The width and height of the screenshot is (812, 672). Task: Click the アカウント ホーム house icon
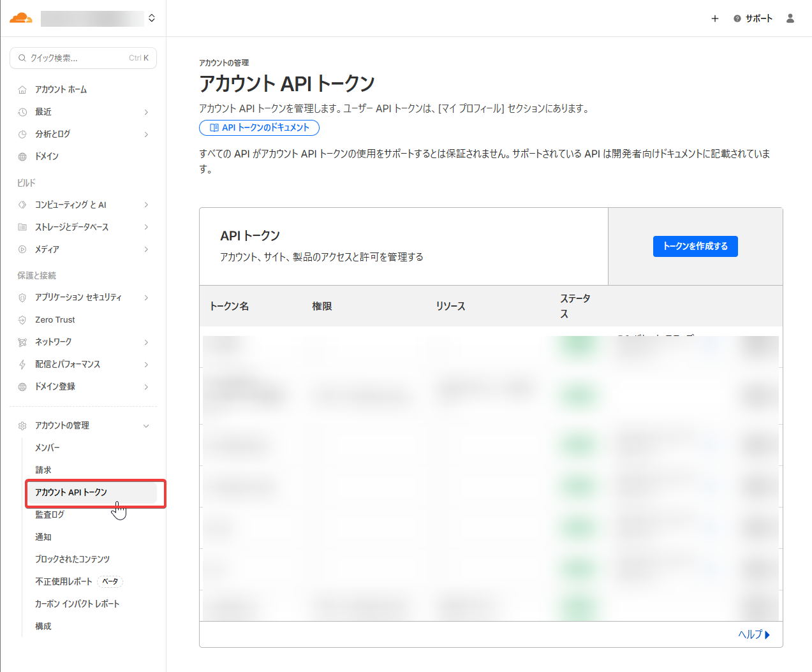point(22,90)
